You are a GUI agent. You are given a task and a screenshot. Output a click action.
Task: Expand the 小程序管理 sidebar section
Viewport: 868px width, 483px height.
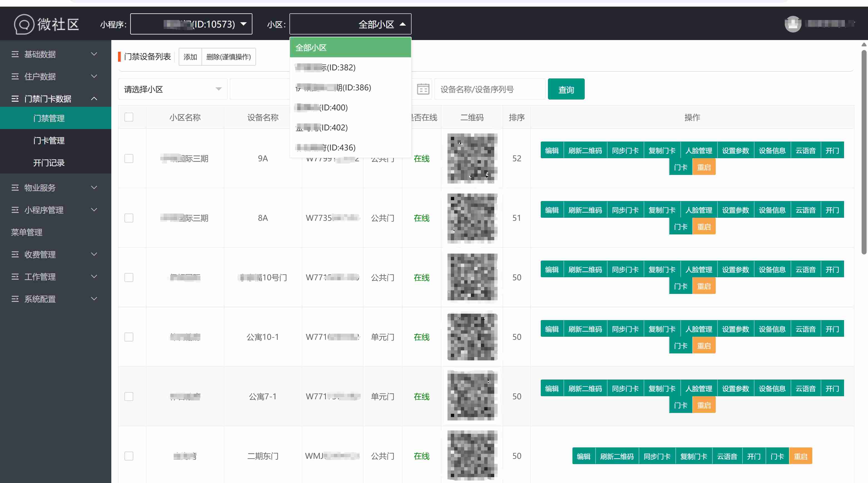pyautogui.click(x=94, y=210)
